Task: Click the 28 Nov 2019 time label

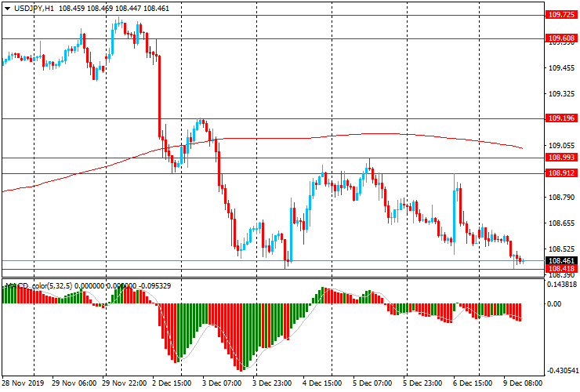Action: click(23, 383)
